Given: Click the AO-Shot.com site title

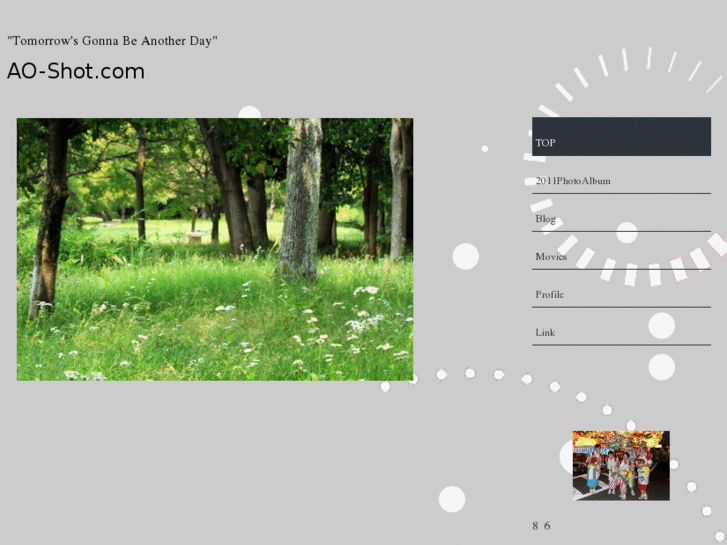Looking at the screenshot, I should pyautogui.click(x=76, y=71).
